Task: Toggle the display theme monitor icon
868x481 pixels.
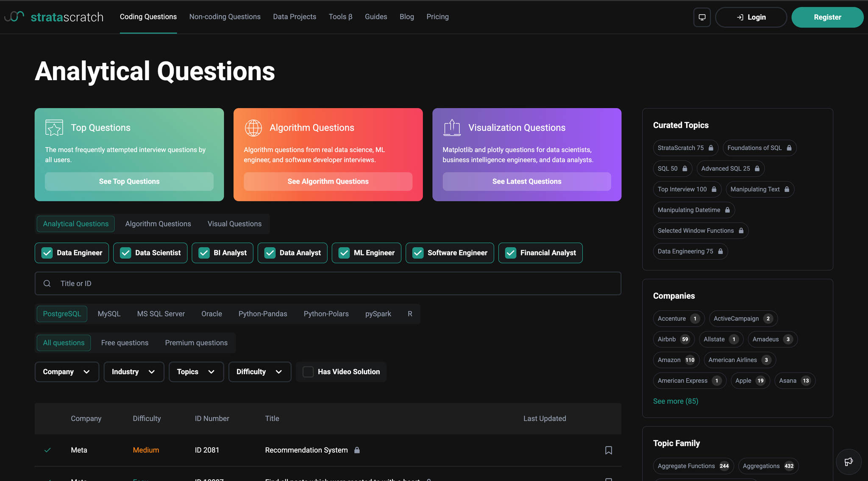Action: coord(702,17)
